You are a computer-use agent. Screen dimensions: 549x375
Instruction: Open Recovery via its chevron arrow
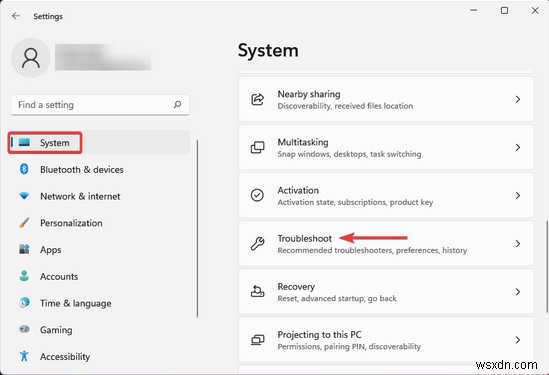click(x=517, y=291)
